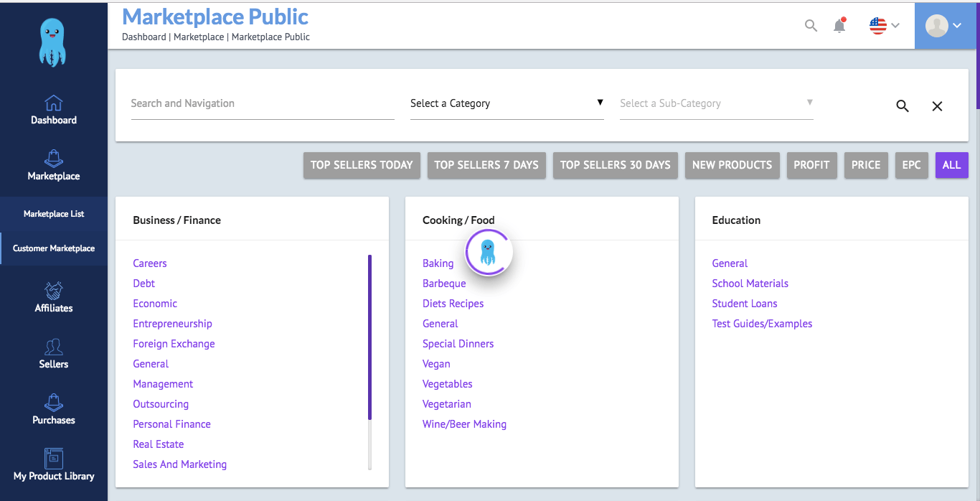Open Student Loans category link

(745, 304)
